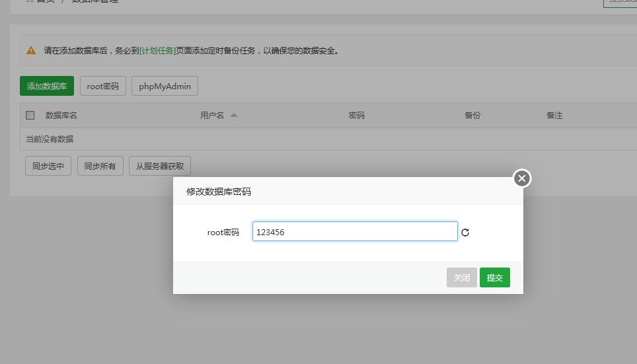Submit the password with 提交 button
This screenshot has height=364, width=637.
click(494, 277)
